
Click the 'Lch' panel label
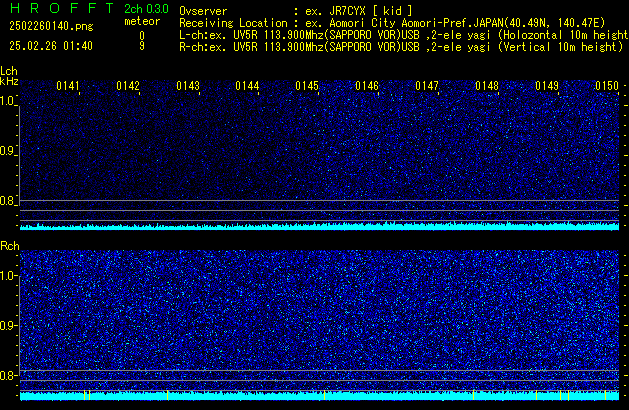(9, 71)
